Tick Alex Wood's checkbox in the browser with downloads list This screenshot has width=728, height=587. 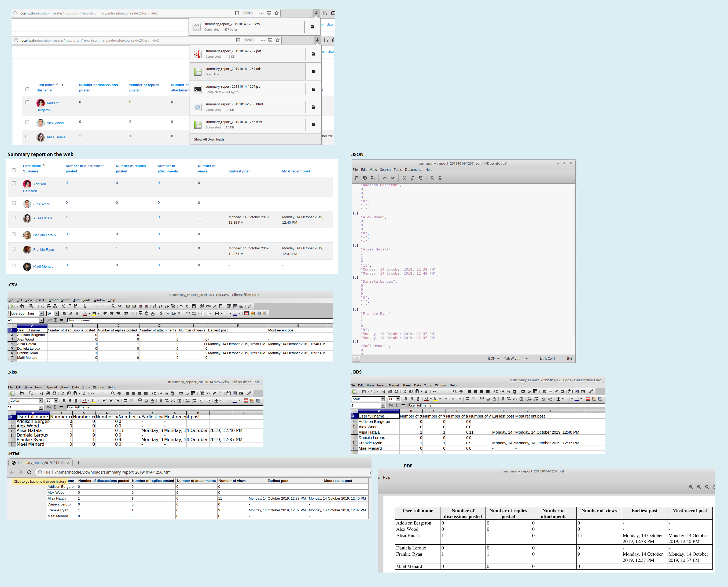(x=27, y=122)
